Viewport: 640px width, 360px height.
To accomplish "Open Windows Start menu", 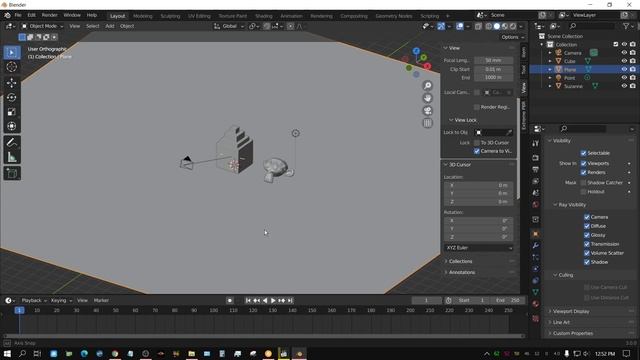I will pyautogui.click(x=7, y=353).
